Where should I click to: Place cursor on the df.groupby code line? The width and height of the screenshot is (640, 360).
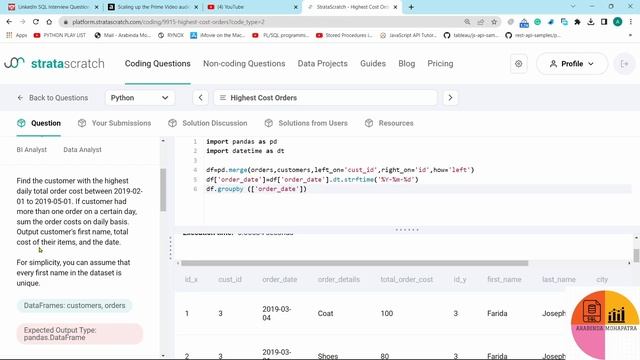pyautogui.click(x=256, y=189)
